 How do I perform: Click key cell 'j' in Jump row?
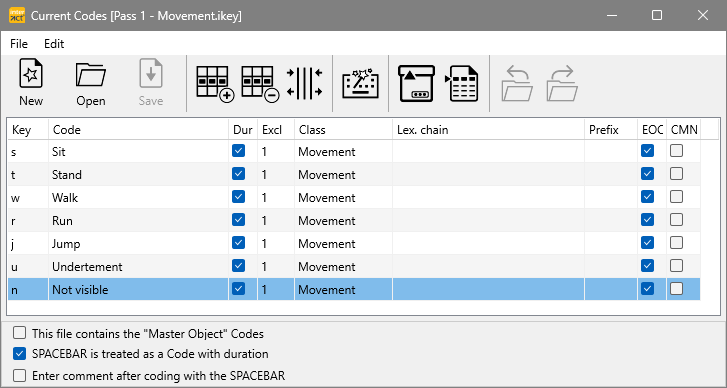[28, 243]
